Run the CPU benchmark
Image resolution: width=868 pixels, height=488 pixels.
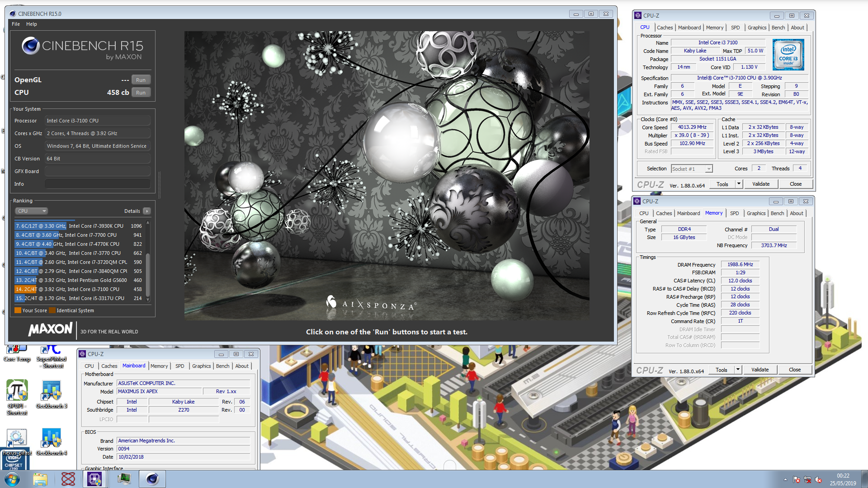tap(141, 93)
